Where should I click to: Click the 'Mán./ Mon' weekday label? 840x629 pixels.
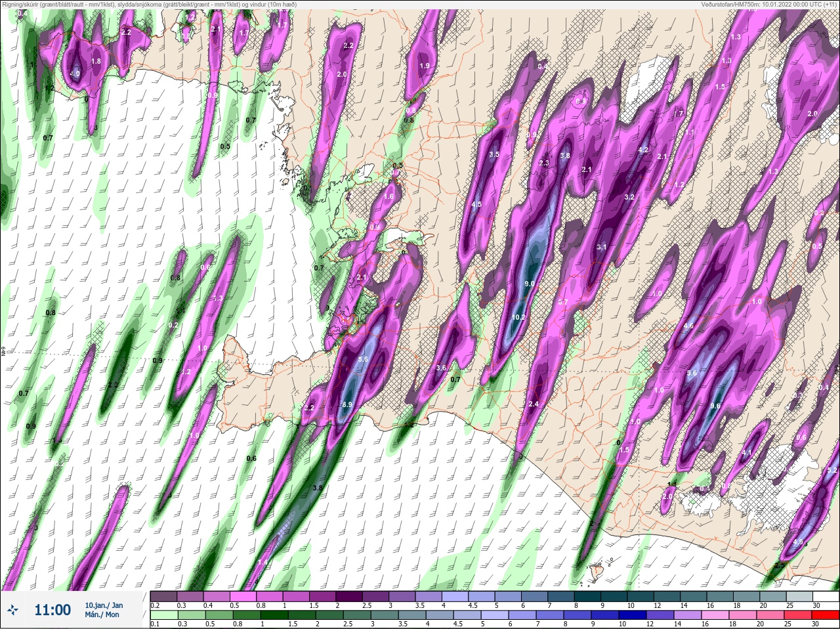tap(102, 615)
